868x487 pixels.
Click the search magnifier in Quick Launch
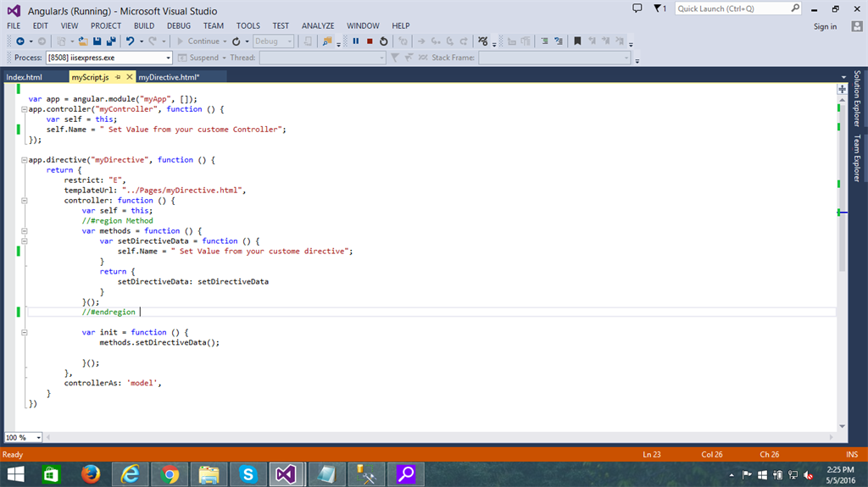[795, 8]
